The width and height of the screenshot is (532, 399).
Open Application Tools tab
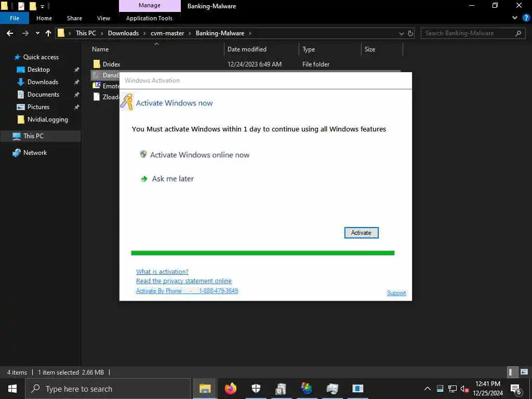tap(149, 18)
